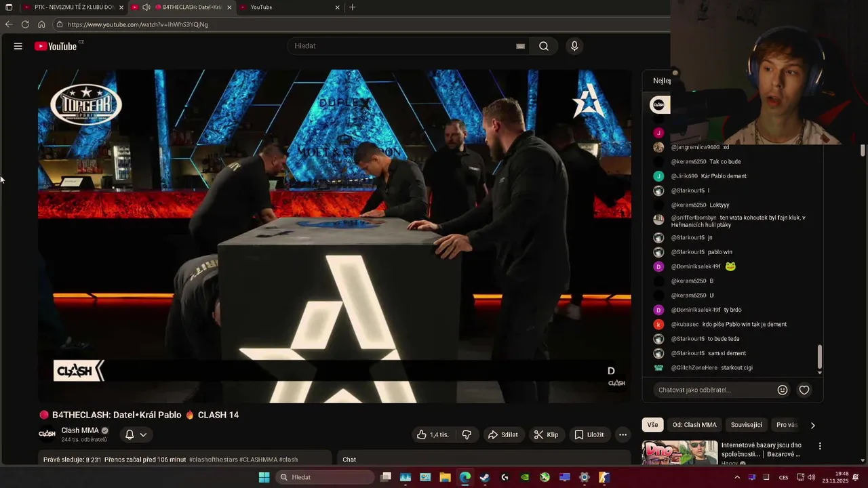This screenshot has width=868, height=488.
Task: Save the video with Uložit
Action: 589,434
